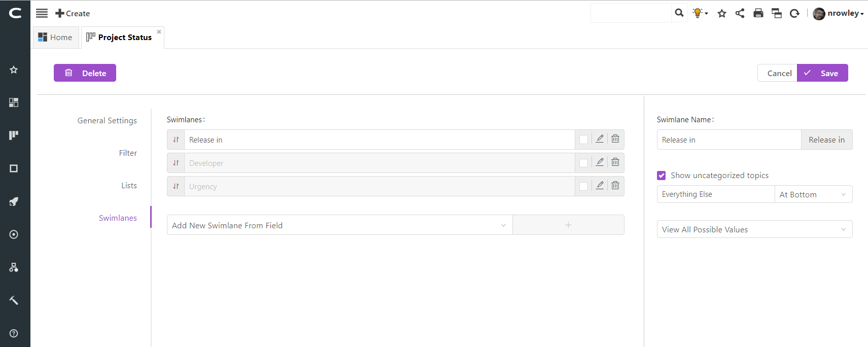Open the hamburger navigation menu
The height and width of the screenshot is (347, 868).
[42, 13]
